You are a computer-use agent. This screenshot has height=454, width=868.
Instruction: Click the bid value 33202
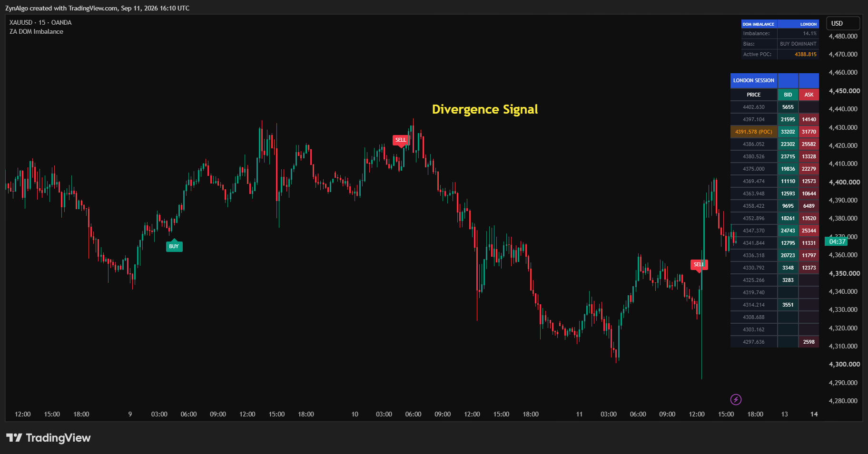coord(788,132)
